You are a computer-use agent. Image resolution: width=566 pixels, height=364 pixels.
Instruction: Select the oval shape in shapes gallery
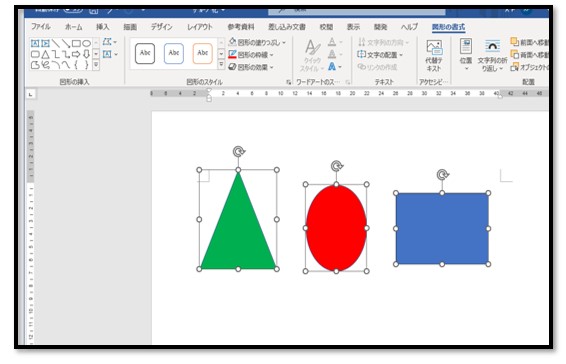[x=87, y=44]
